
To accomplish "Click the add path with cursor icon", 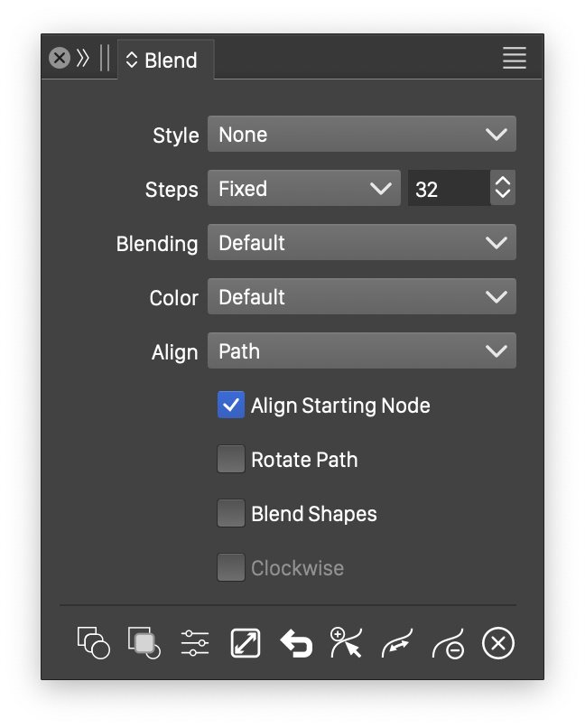I will 347,643.
